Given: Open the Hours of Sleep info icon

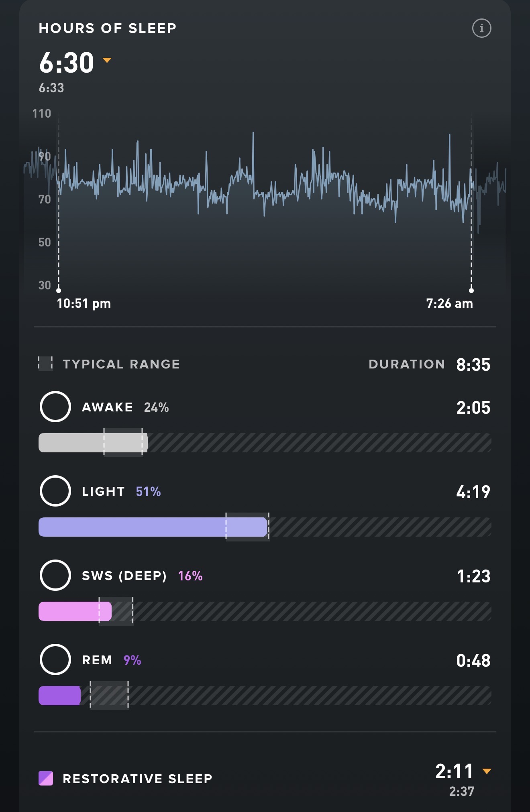Looking at the screenshot, I should [x=481, y=28].
